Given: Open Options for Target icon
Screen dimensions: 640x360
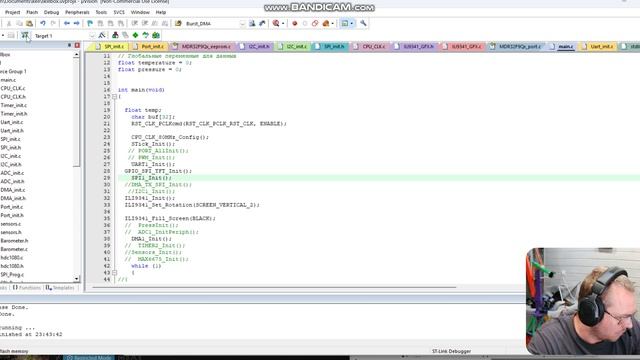Looking at the screenshot, I should click(102, 36).
